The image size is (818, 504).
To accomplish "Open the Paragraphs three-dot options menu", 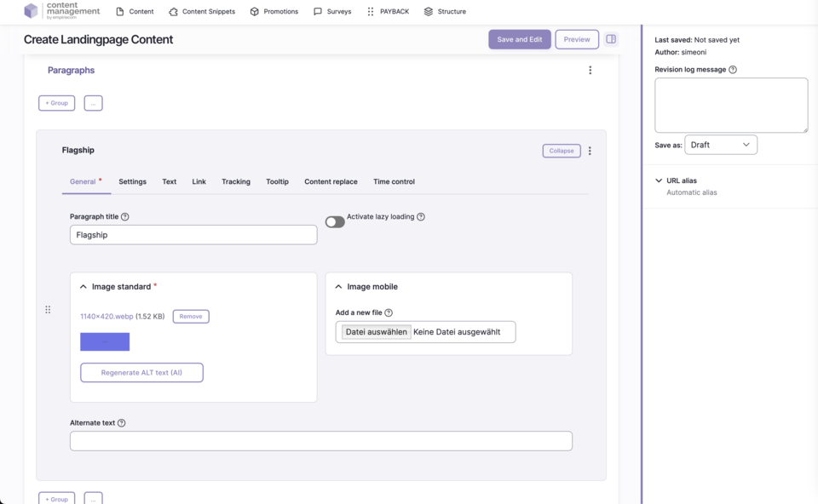I will (590, 71).
